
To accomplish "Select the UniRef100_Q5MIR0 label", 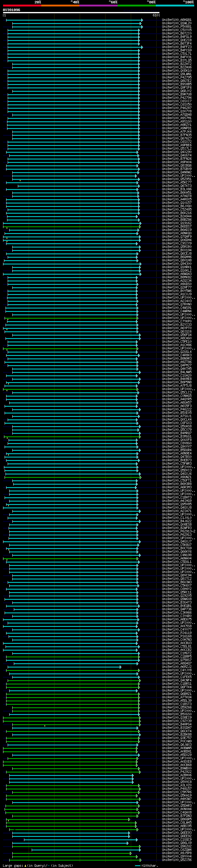I will (176, 247).
